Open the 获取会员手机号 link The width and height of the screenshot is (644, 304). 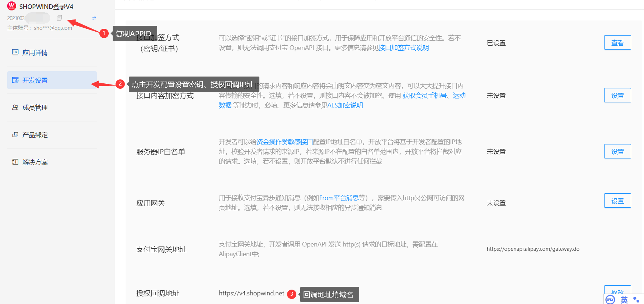click(424, 96)
